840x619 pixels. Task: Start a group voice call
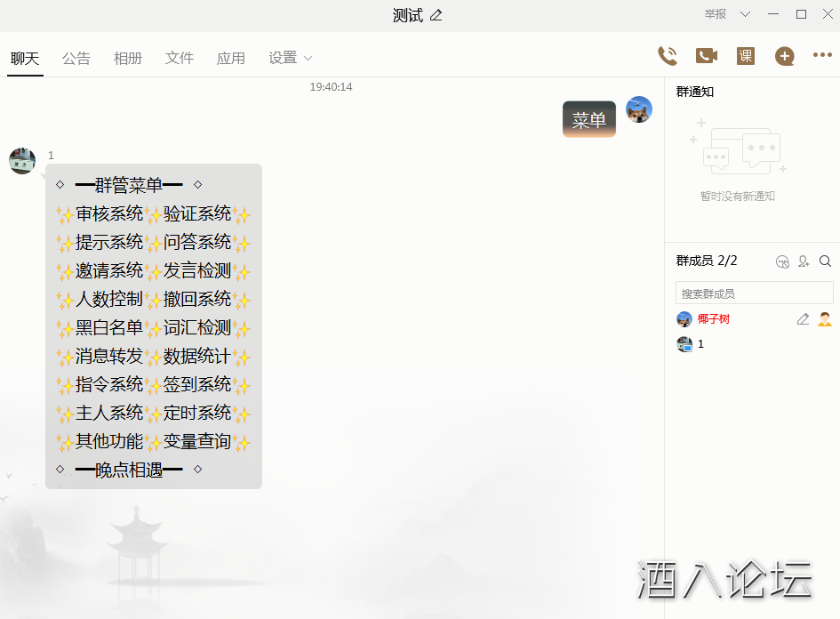[x=667, y=56]
